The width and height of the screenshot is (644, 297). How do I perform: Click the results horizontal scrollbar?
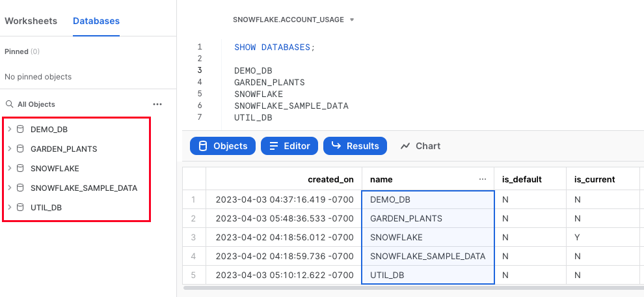coord(413,287)
